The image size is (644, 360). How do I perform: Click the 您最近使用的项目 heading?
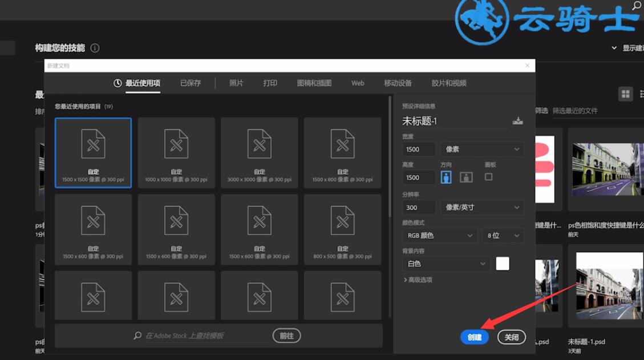[78, 107]
